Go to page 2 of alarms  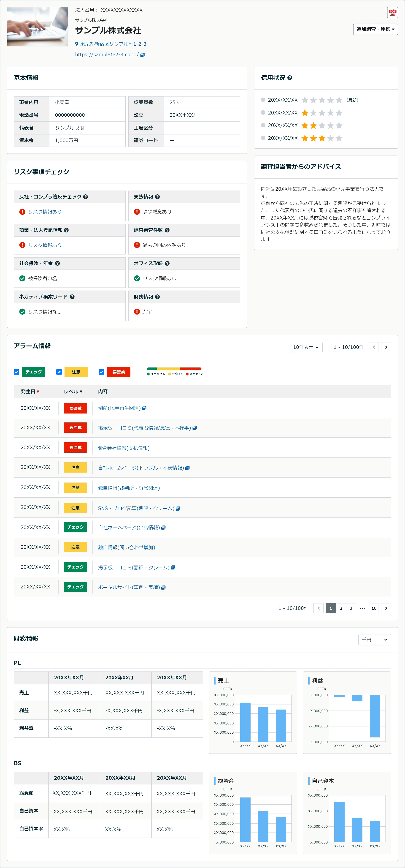(341, 608)
